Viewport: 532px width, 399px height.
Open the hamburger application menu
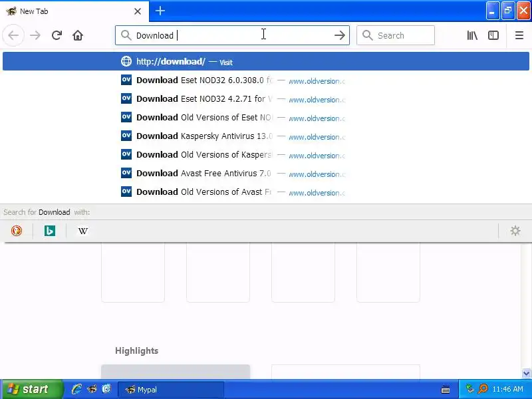coord(519,35)
